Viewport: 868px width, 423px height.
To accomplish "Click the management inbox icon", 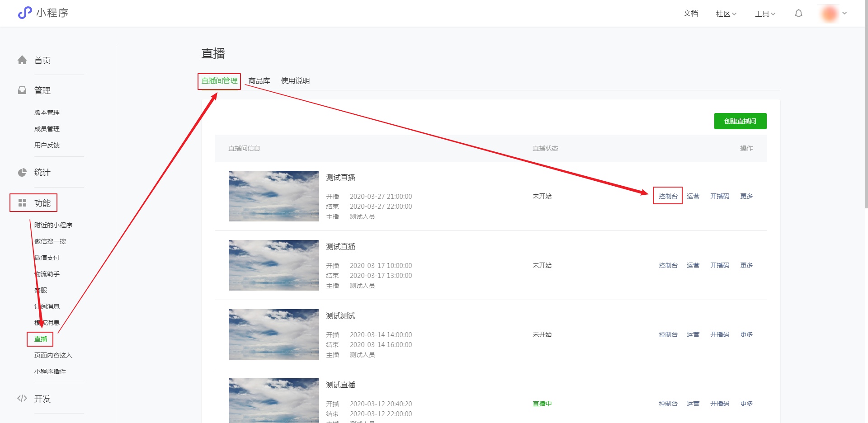I will click(22, 90).
